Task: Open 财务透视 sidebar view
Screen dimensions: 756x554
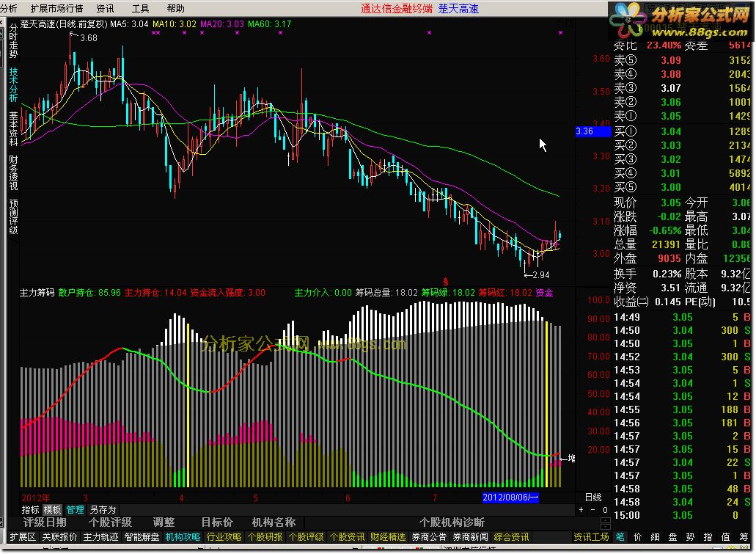Action: coord(13,172)
